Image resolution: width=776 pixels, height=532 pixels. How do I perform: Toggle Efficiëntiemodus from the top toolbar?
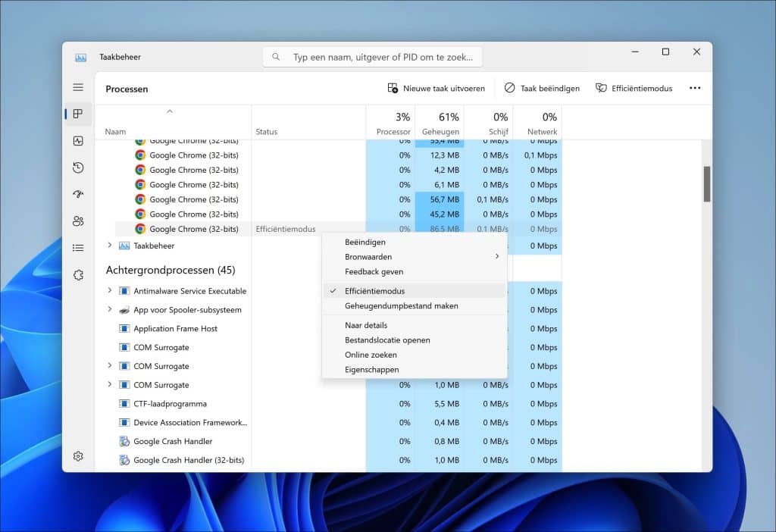click(x=634, y=88)
